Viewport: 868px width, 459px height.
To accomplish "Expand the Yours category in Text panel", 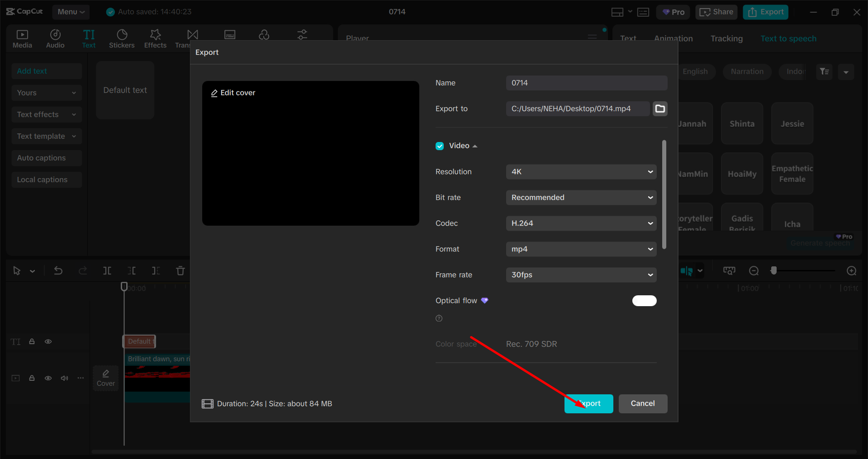I will (47, 93).
